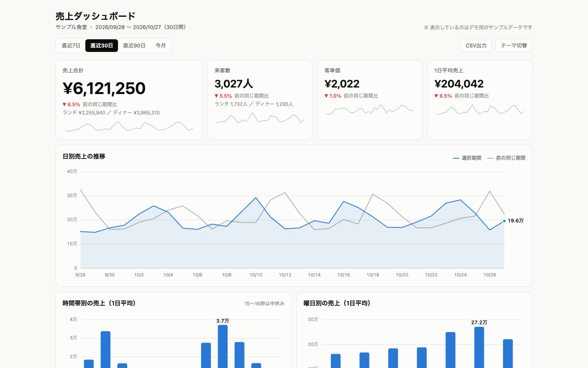
Task: Click the 日別売上の推移 heading
Action: click(84, 156)
